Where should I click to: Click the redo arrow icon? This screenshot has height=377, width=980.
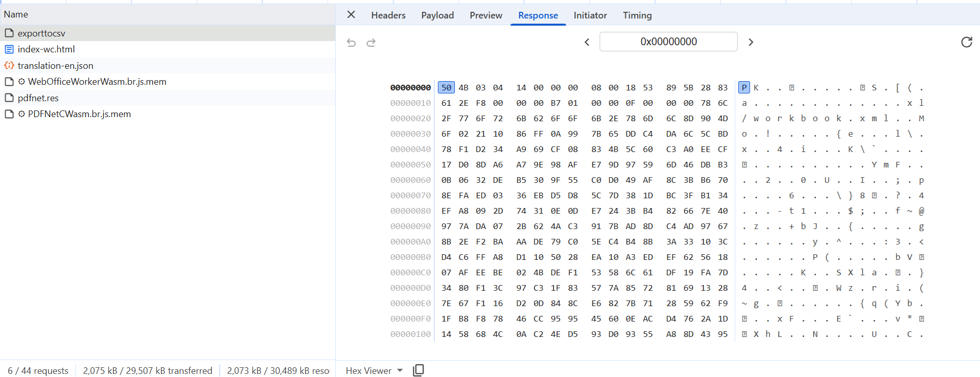(371, 43)
